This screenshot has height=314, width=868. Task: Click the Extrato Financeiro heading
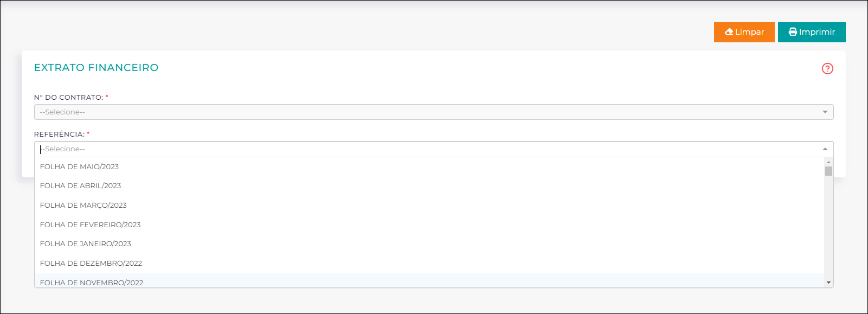(x=96, y=68)
